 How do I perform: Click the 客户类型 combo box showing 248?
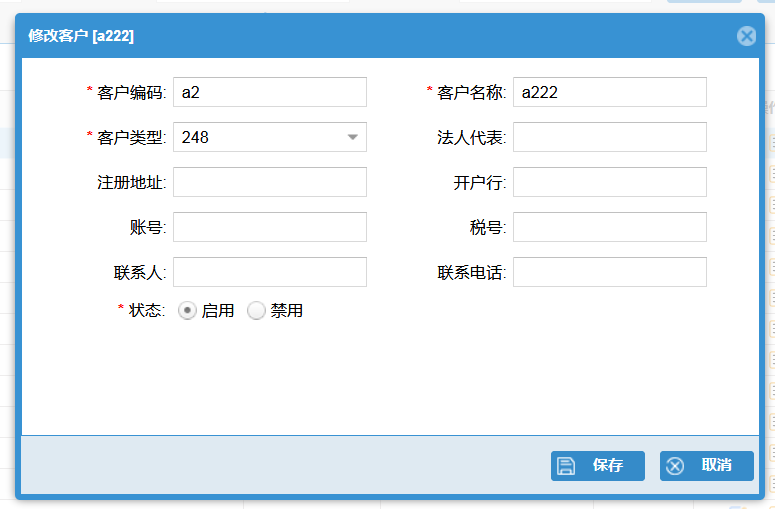[x=258, y=137]
